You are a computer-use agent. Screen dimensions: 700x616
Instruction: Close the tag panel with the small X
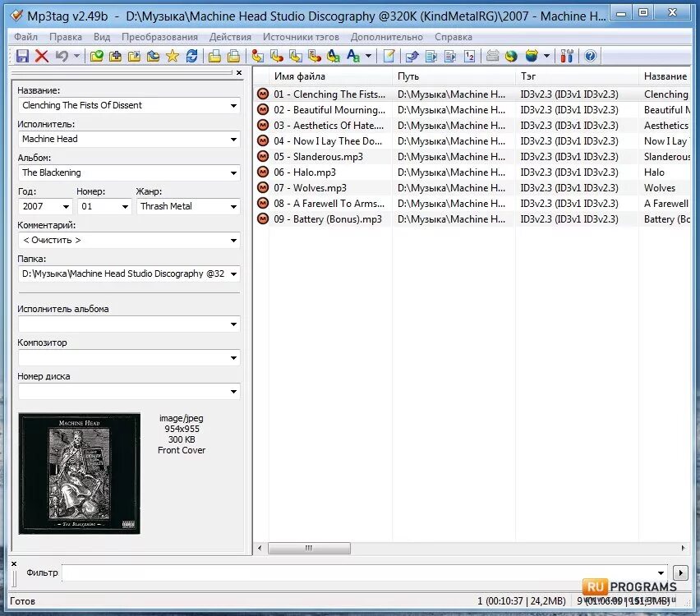238,72
